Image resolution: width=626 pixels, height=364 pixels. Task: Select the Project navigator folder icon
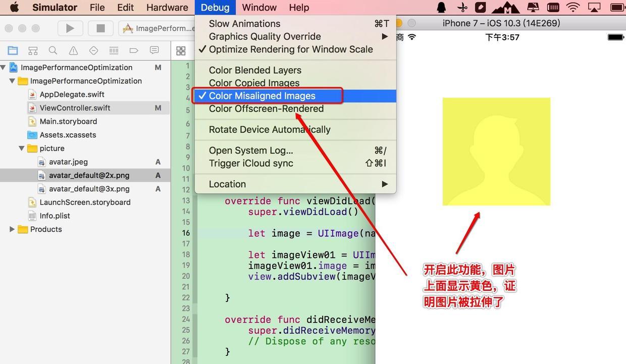pyautogui.click(x=13, y=50)
